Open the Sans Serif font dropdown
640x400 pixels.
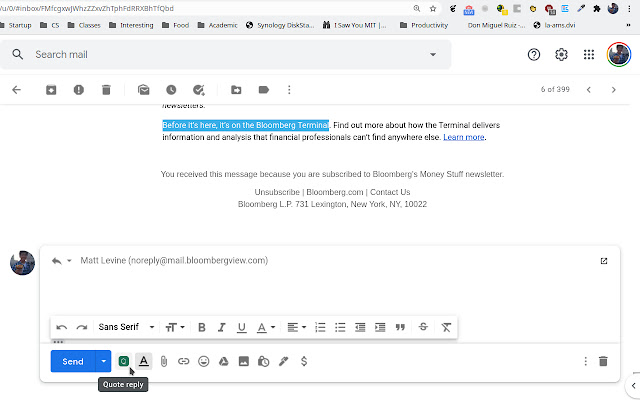pyautogui.click(x=126, y=327)
